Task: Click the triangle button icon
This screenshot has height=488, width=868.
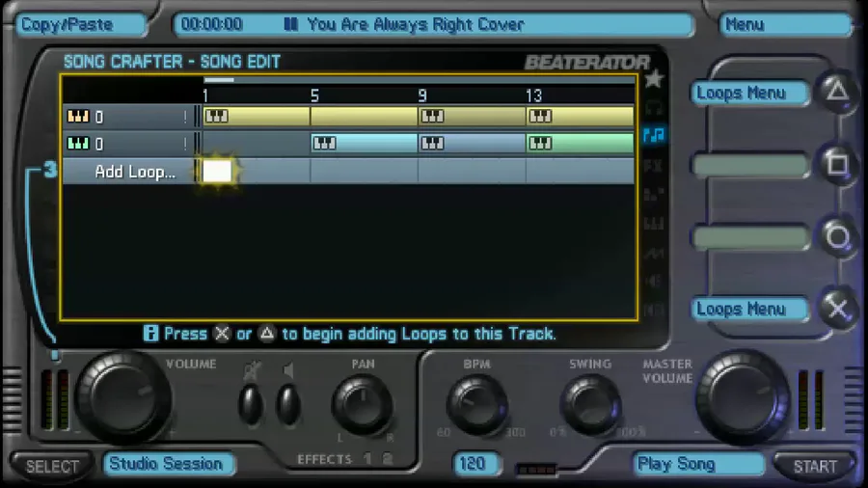Action: (x=837, y=91)
